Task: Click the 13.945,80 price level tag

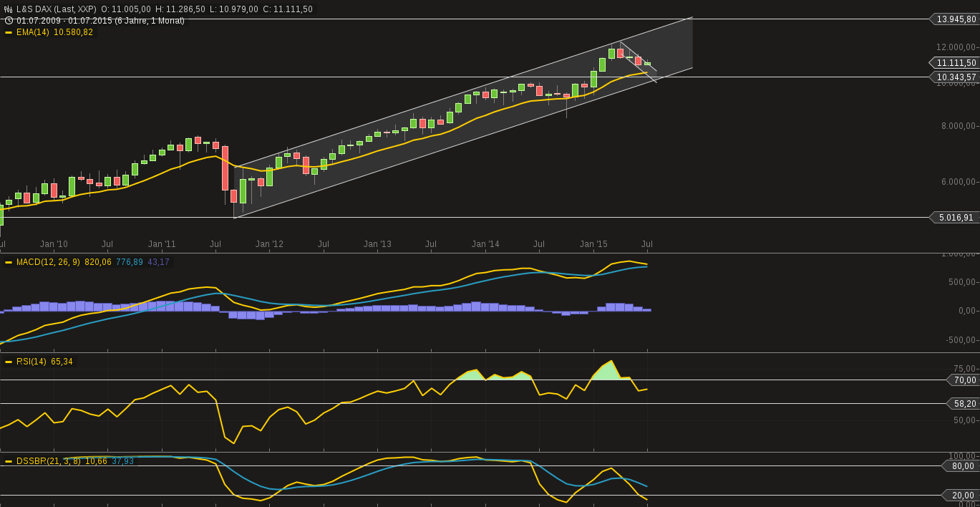Action: tap(955, 19)
